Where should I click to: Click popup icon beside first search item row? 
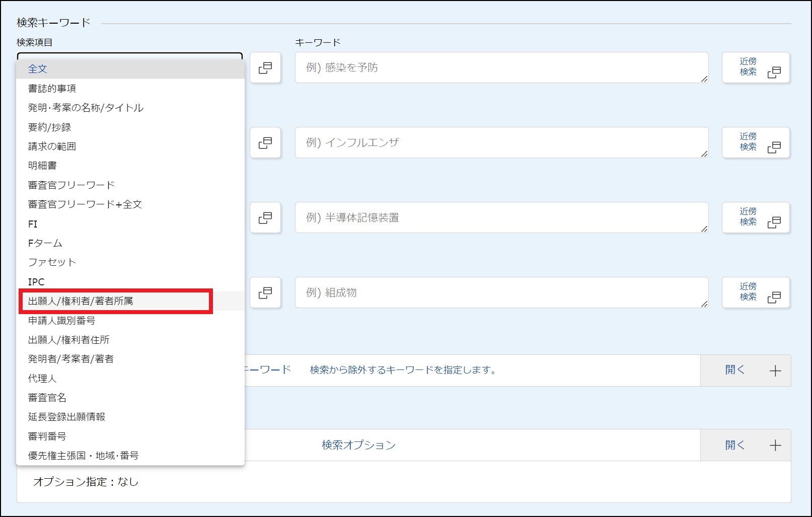tap(265, 68)
